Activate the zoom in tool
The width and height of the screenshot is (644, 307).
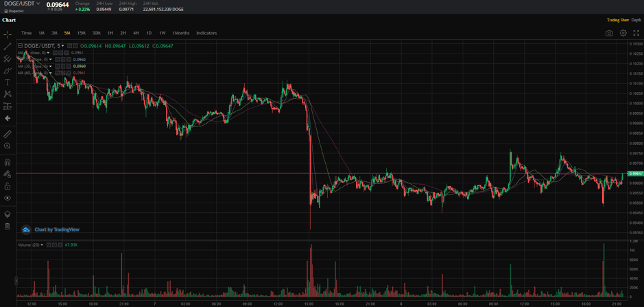coord(8,146)
